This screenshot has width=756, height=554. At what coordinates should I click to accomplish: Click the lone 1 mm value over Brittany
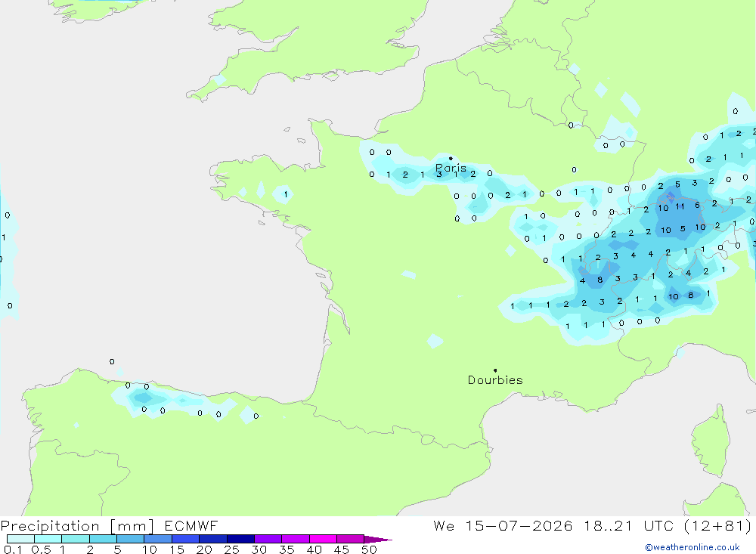tap(286, 194)
